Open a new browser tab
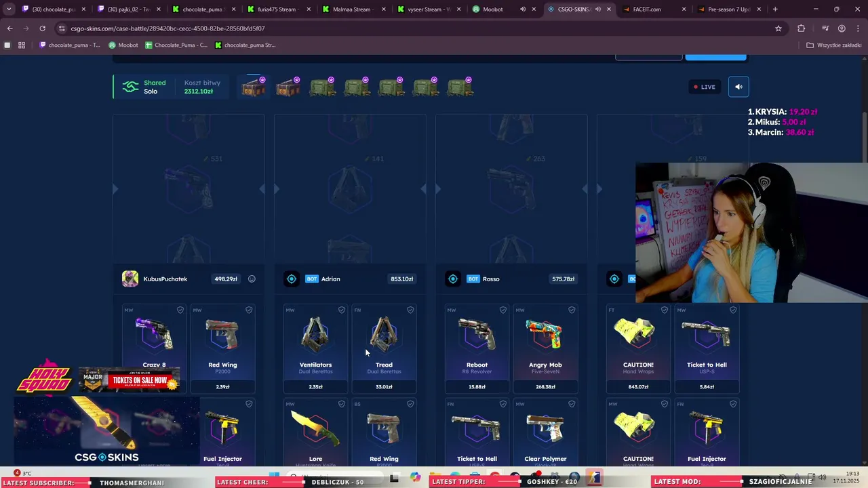The height and width of the screenshot is (488, 868). pyautogui.click(x=775, y=9)
